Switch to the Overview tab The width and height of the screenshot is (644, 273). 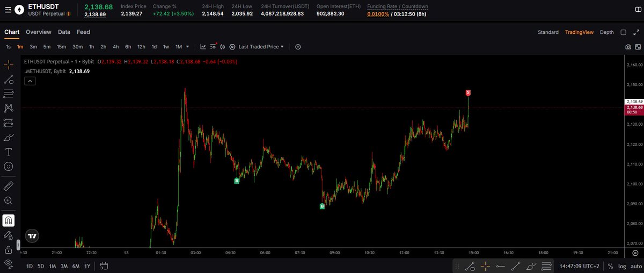point(39,32)
